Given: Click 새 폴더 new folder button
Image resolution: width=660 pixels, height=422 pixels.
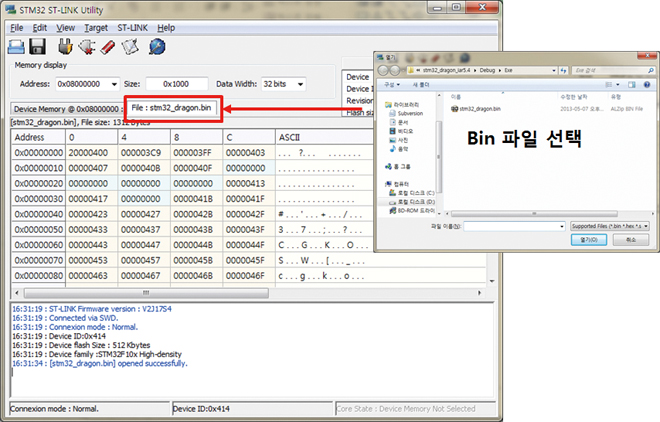Looking at the screenshot, I should (421, 85).
